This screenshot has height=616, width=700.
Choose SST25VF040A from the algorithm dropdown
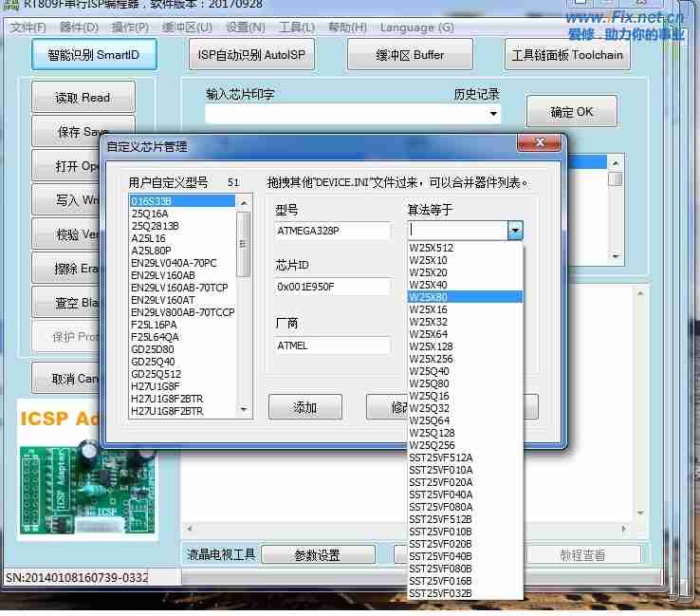465,495
